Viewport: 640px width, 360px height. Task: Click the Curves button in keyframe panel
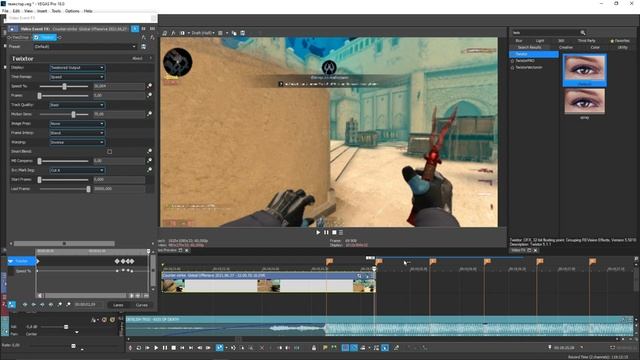[141, 305]
